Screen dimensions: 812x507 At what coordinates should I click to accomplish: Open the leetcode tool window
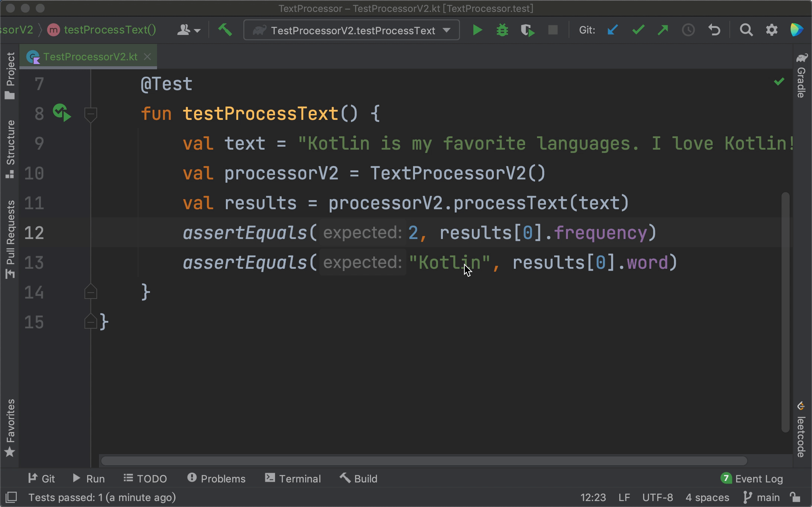pyautogui.click(x=802, y=430)
